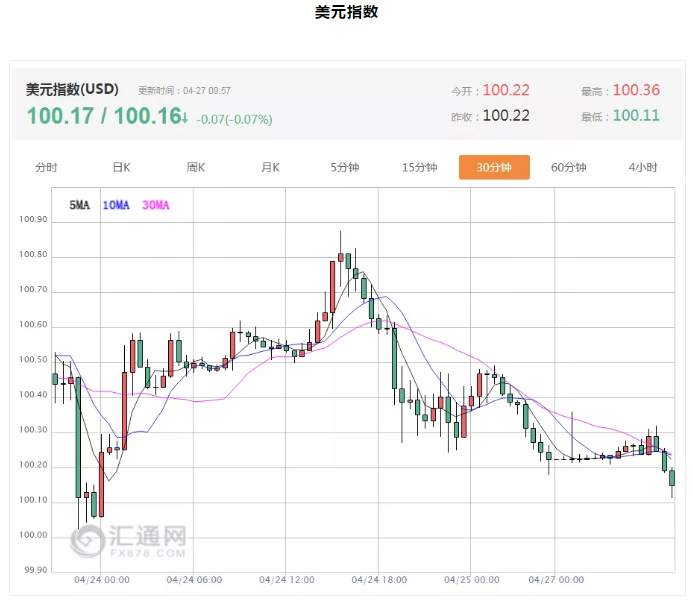Screen dimensions: 693x603
Task: Click the 5MA legend label
Action: [x=80, y=205]
